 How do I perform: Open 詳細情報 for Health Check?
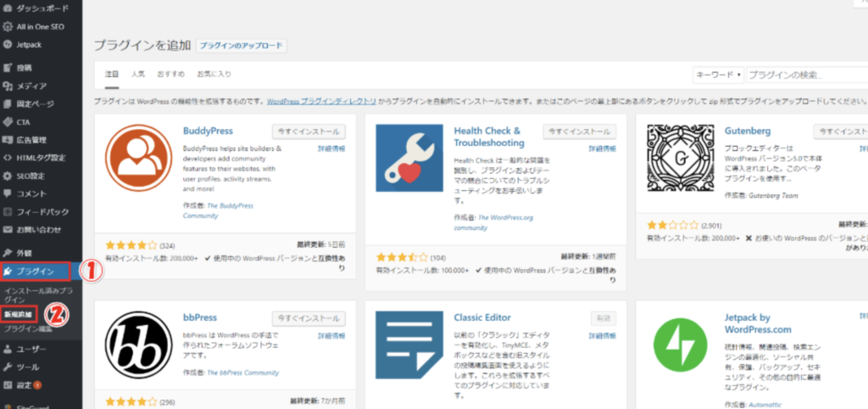pos(603,149)
